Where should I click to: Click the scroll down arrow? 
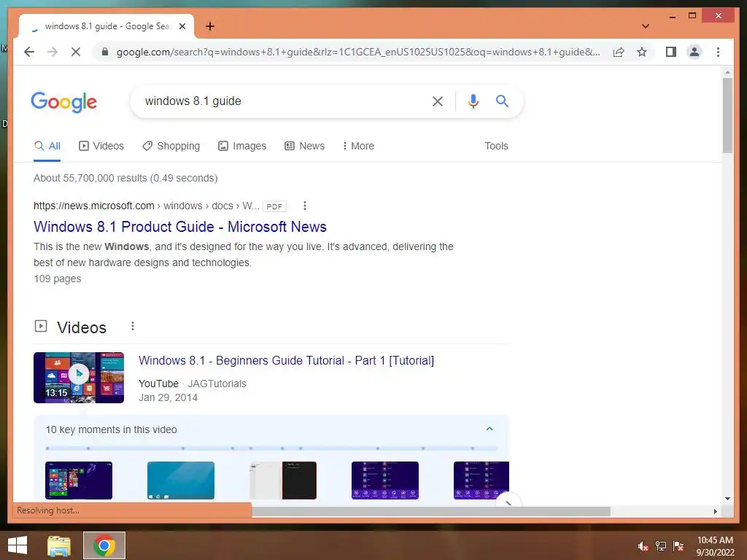coord(727,499)
